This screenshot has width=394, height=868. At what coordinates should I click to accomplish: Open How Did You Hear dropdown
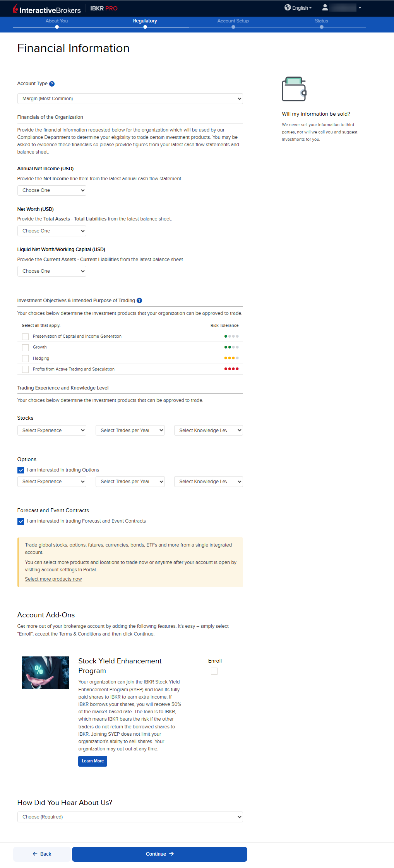130,817
